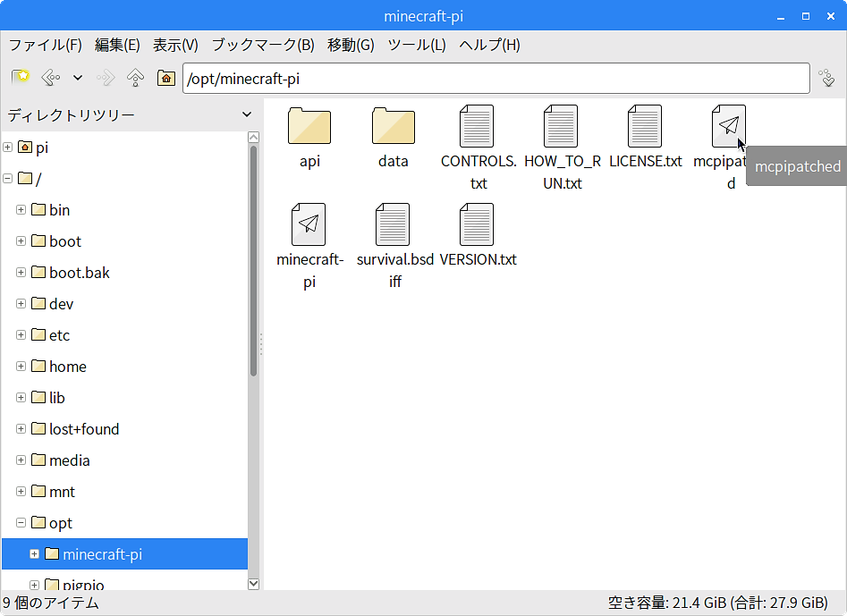Select the minecraft-pi executable file icon
The height and width of the screenshot is (616, 847).
coord(309,224)
